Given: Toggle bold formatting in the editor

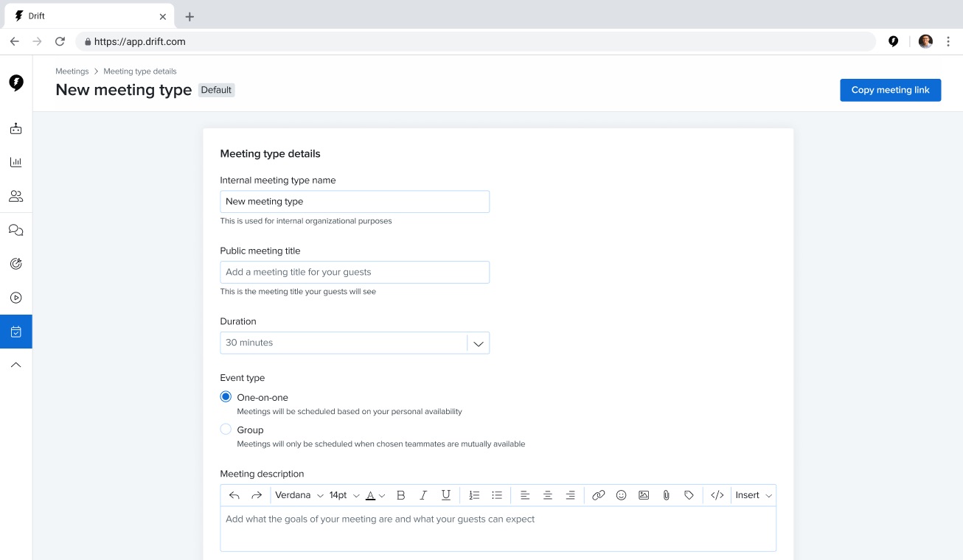Looking at the screenshot, I should [401, 495].
